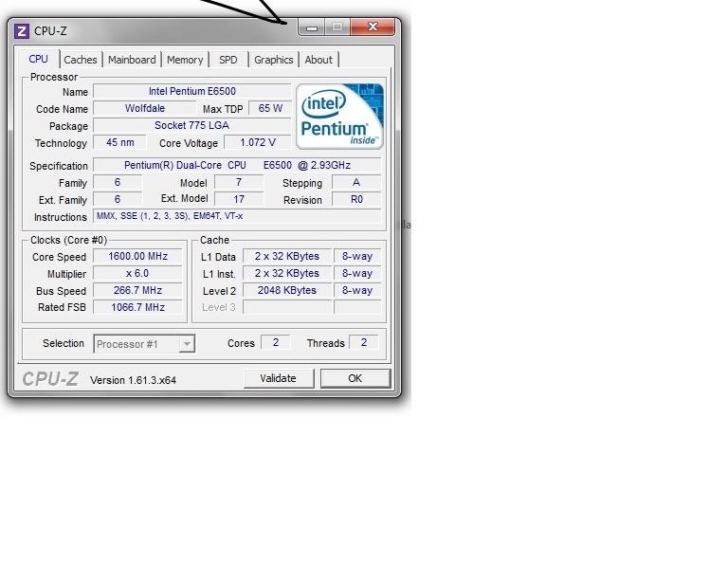Screen dimensions: 728x582
Task: Click the OK button
Action: click(x=355, y=378)
